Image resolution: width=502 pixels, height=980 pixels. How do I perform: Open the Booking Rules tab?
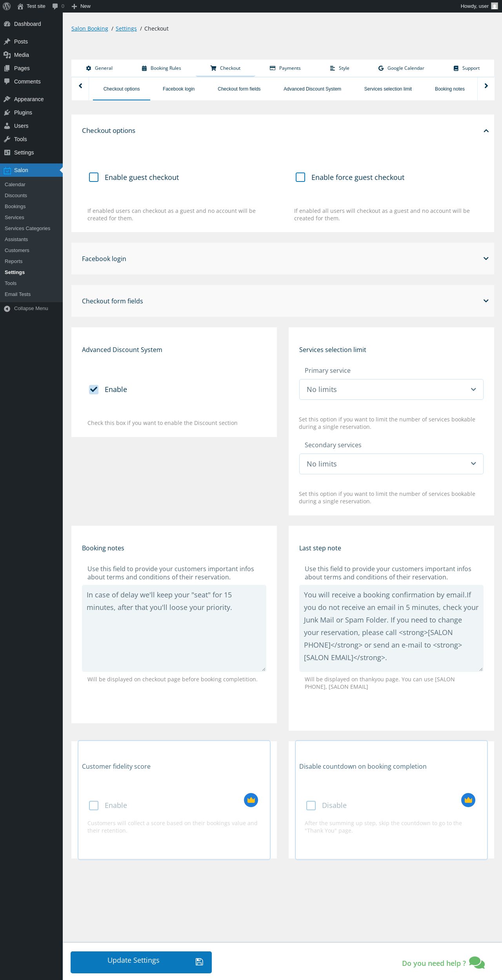[x=161, y=68]
